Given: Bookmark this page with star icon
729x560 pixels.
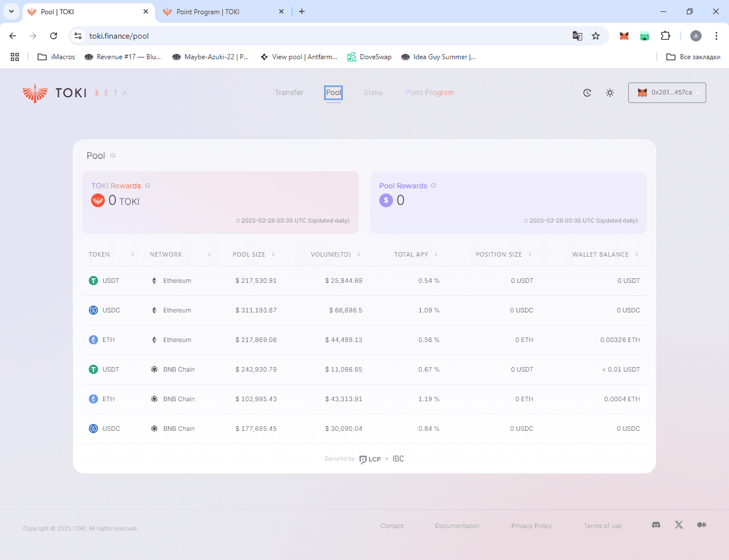Looking at the screenshot, I should pos(596,36).
